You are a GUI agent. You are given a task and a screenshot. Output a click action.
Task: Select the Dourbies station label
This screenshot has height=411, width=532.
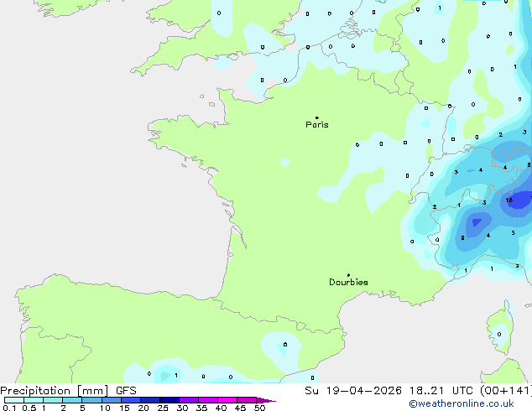pyautogui.click(x=348, y=283)
